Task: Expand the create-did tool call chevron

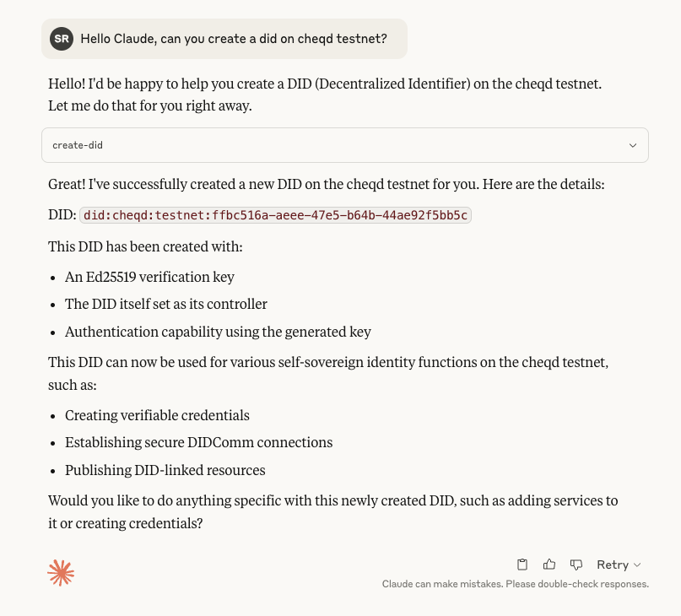Action: (x=633, y=145)
